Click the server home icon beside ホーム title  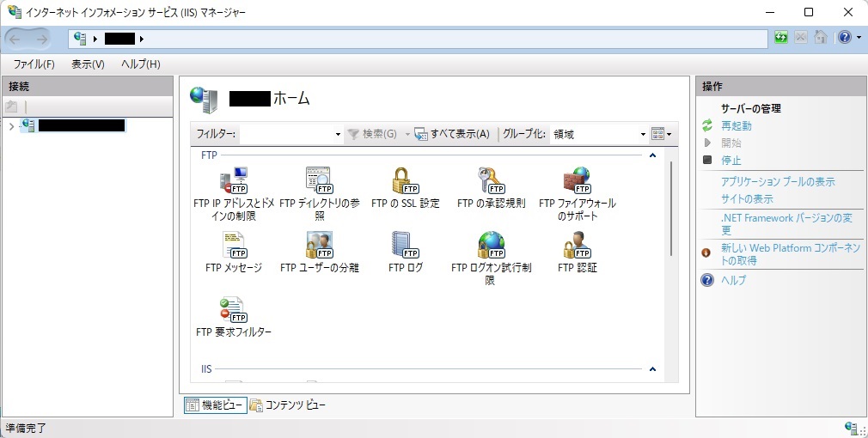tap(203, 100)
